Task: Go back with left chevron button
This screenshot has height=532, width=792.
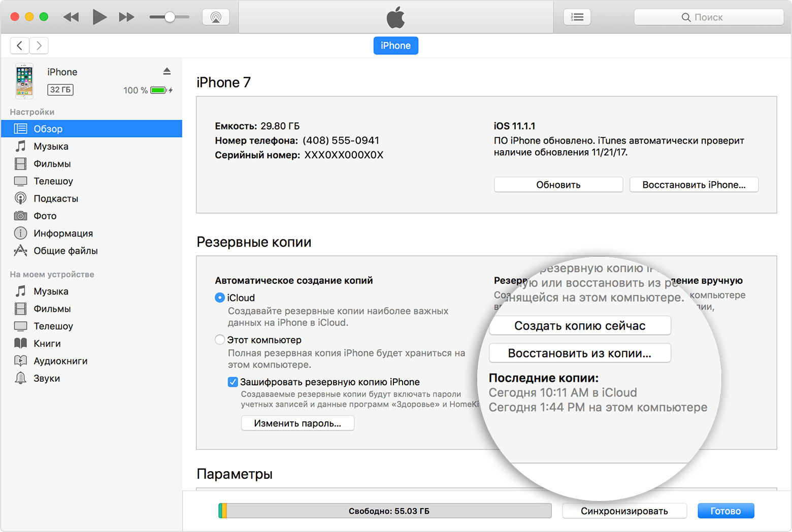Action: pos(19,46)
